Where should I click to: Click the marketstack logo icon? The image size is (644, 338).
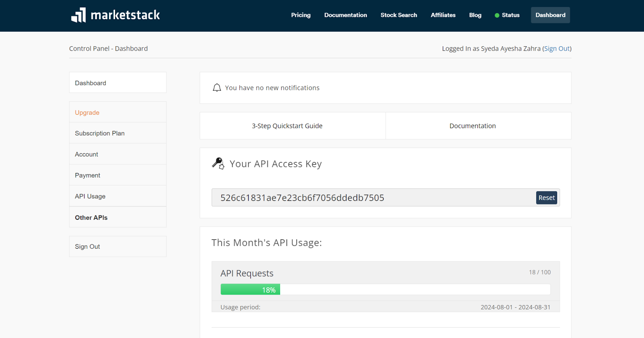[x=78, y=15]
